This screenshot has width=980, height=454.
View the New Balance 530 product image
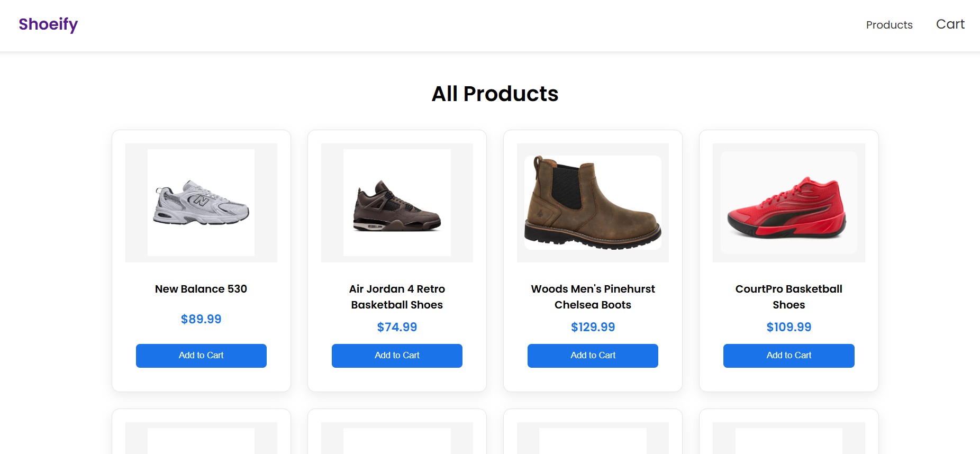tap(201, 203)
